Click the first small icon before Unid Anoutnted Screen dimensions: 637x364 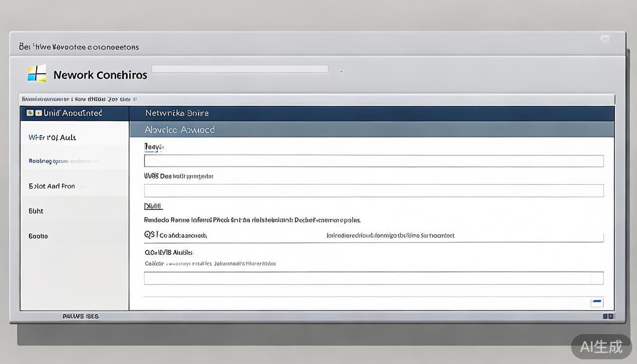(30, 113)
